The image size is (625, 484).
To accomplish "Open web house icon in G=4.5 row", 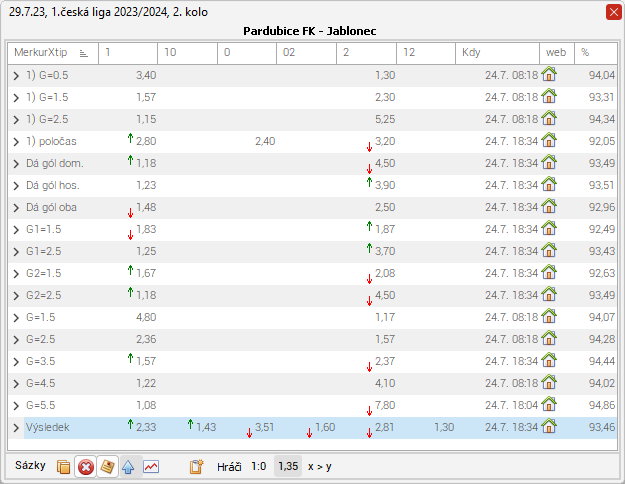I will click(549, 382).
